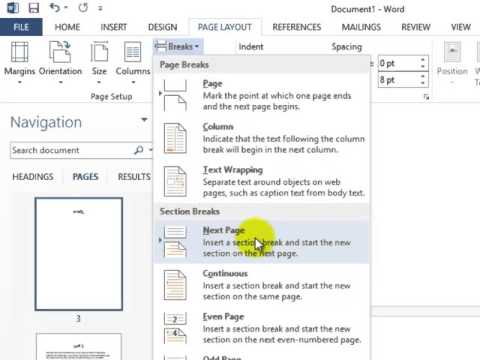The width and height of the screenshot is (480, 360).
Task: Open the Columns menu
Action: (133, 62)
